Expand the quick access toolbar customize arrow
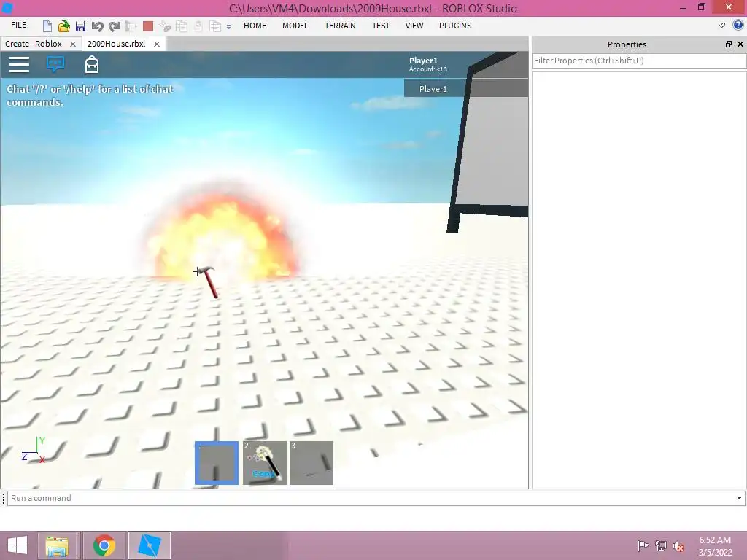747x560 pixels. pyautogui.click(x=228, y=27)
